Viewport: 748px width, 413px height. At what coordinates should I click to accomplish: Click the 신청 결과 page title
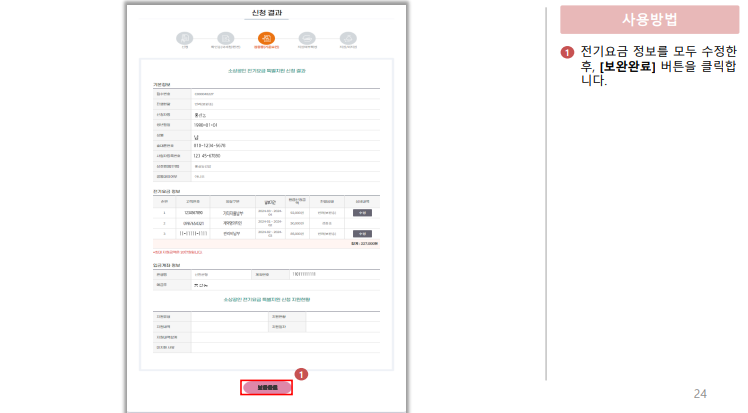(267, 13)
